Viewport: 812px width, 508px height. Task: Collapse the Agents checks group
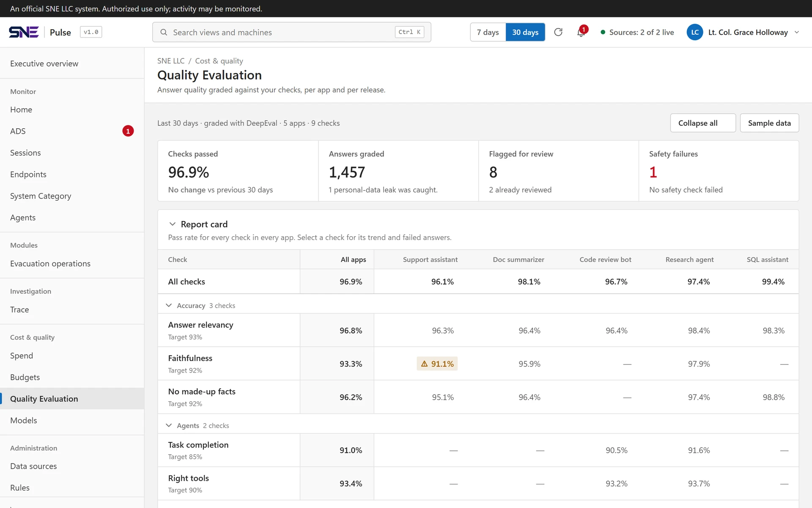coord(169,425)
